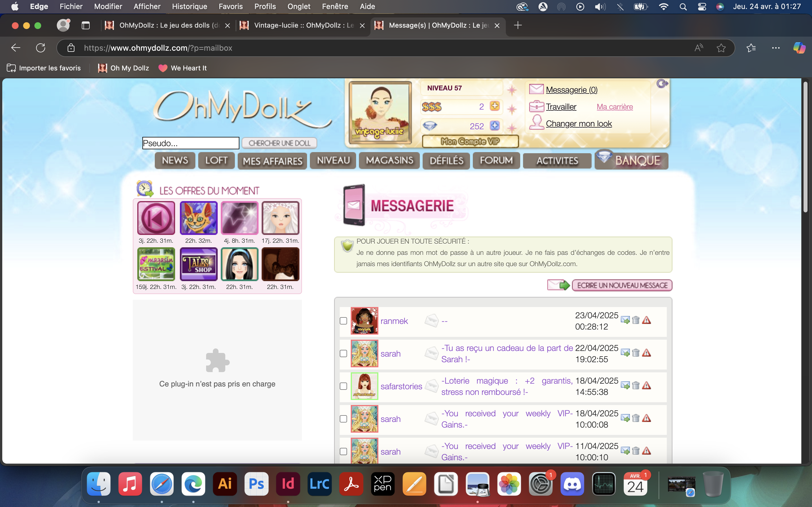Add more dollars with the yellow plus icon
Image resolution: width=812 pixels, height=507 pixels.
coord(495,106)
